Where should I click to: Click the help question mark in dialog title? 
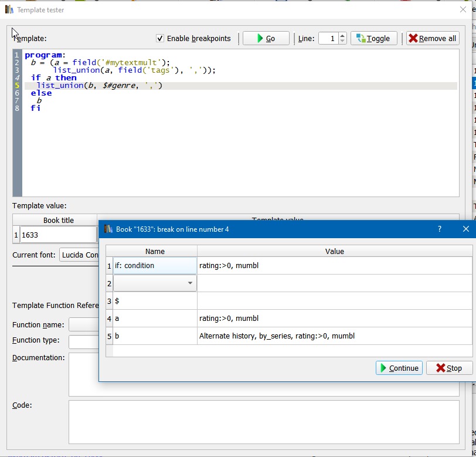click(439, 229)
